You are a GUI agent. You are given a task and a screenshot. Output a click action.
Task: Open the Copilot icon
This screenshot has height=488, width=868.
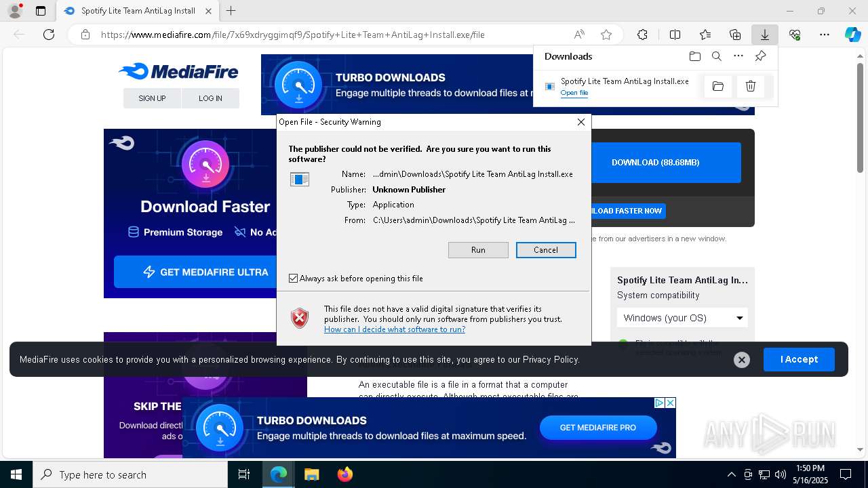pos(852,35)
